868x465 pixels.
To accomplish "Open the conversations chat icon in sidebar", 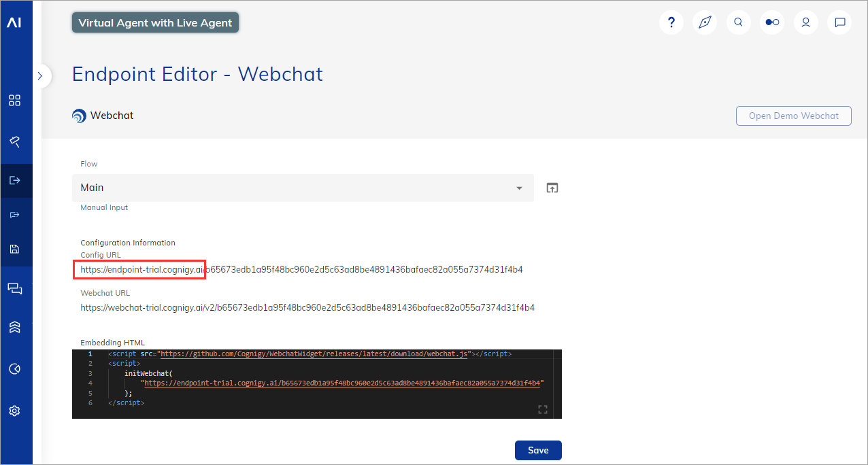I will (x=14, y=289).
